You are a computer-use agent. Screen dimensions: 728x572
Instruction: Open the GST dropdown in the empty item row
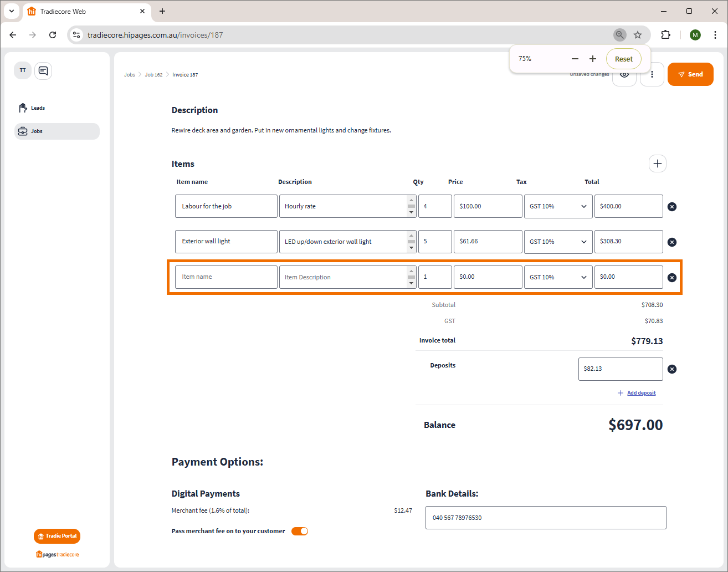[557, 277]
